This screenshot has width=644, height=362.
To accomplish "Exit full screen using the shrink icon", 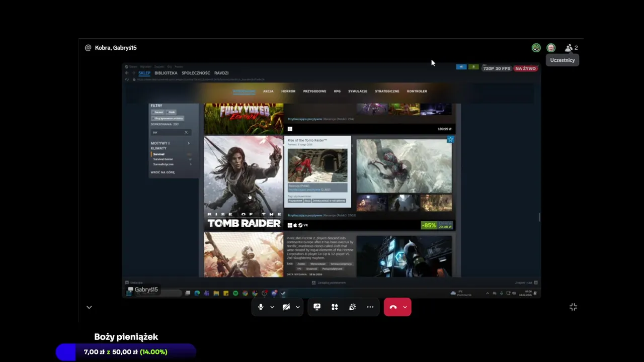I will [x=573, y=307].
